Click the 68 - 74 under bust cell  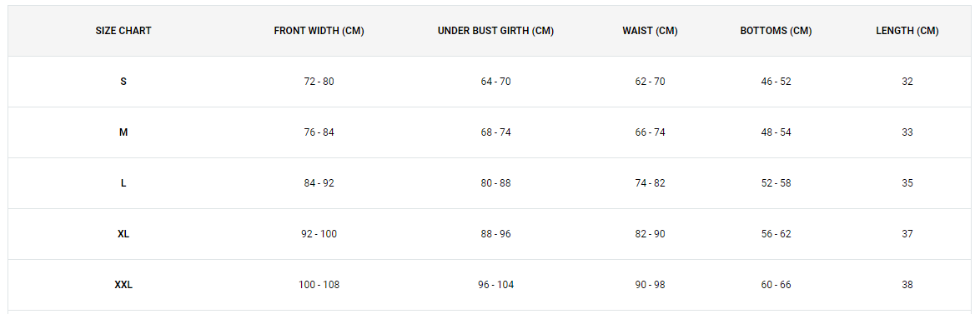click(495, 132)
